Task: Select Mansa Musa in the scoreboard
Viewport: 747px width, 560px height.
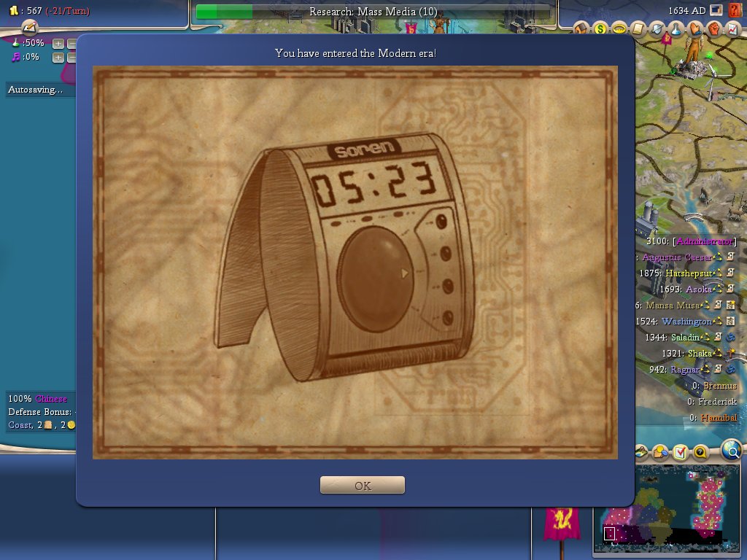Action: point(672,306)
